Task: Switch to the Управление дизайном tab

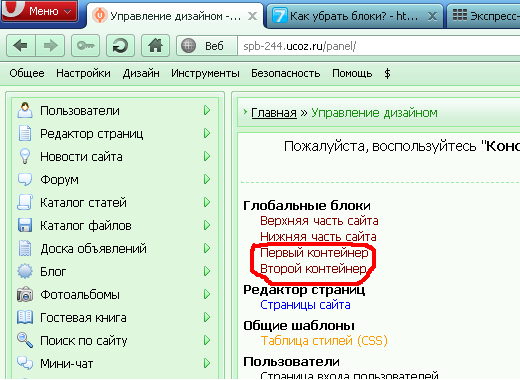Action: [x=175, y=16]
